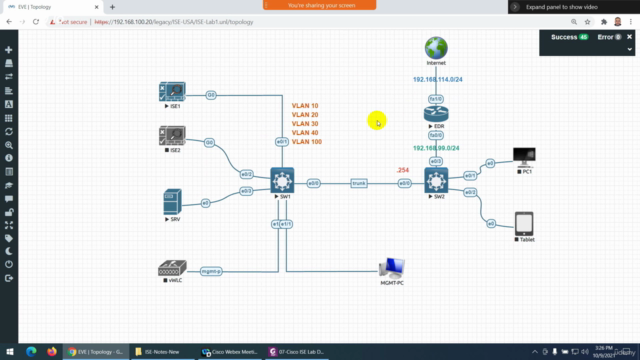Click the VLAN 100 text label
This screenshot has width=640, height=360.
pos(307,142)
